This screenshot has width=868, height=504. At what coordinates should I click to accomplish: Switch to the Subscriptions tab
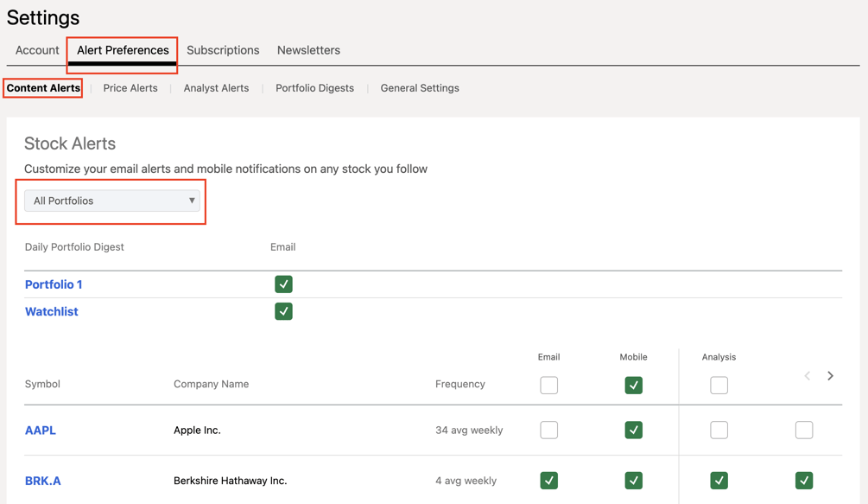pyautogui.click(x=223, y=50)
